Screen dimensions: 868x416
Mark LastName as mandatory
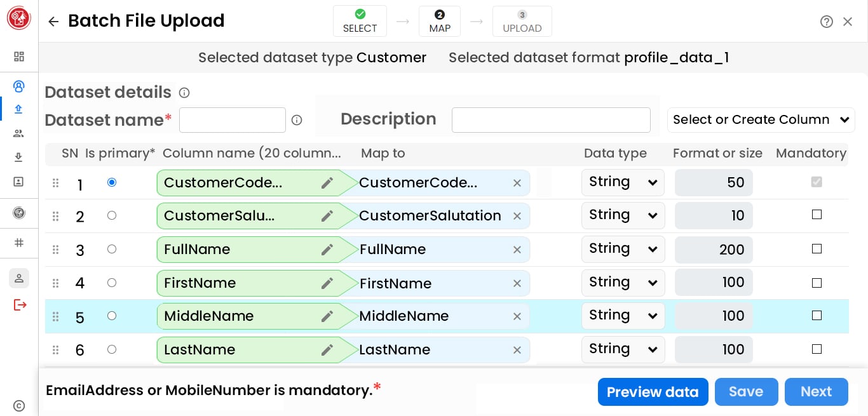tap(817, 349)
